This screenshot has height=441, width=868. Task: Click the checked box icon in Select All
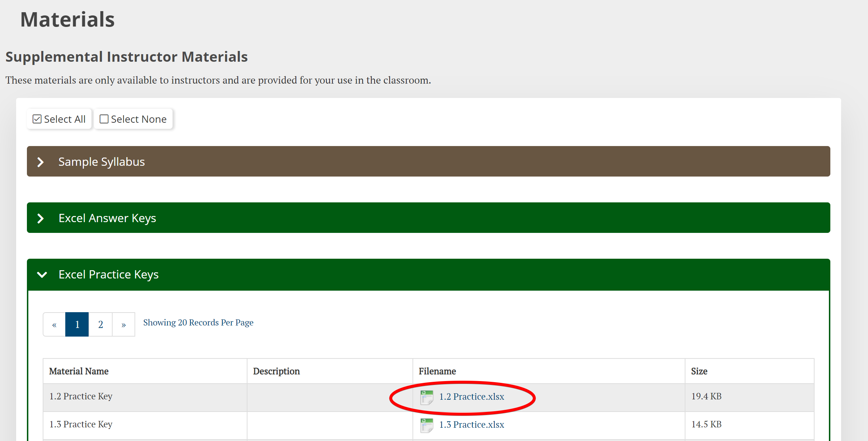(37, 119)
